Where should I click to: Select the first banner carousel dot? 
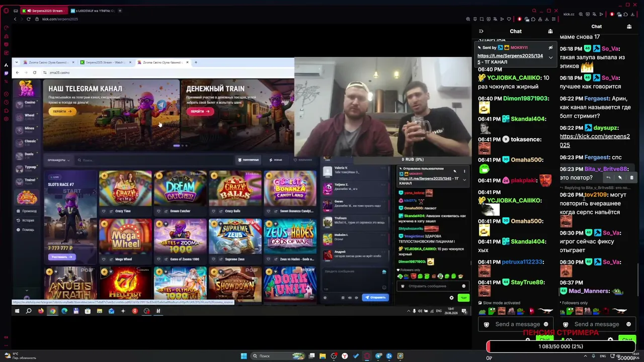(176, 146)
